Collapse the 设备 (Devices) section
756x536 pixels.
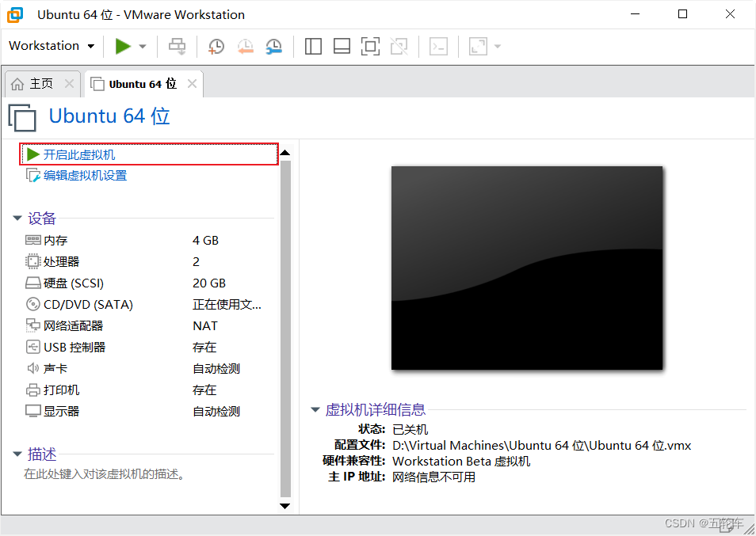click(17, 219)
